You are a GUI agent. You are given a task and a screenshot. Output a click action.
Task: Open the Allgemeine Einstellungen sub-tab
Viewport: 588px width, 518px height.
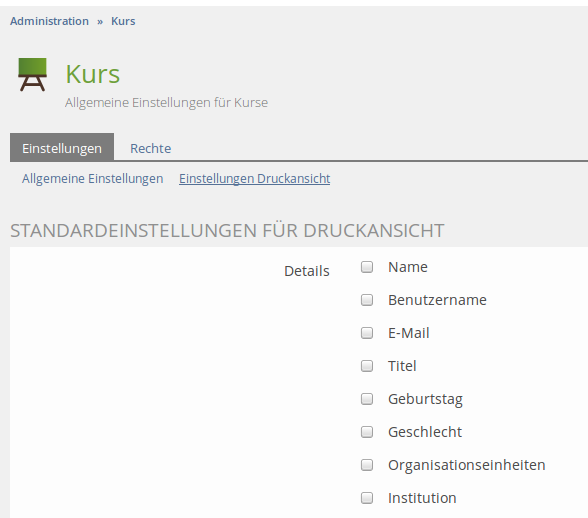92,179
